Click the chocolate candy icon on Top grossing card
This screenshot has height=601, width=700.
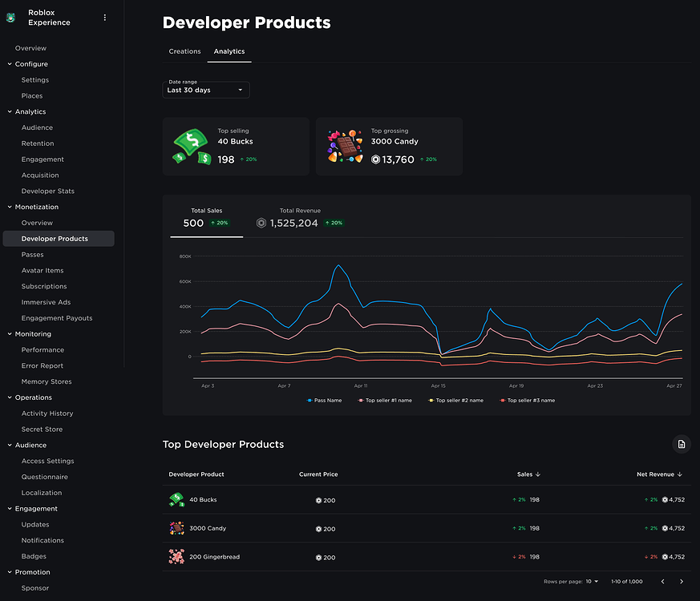(x=345, y=146)
